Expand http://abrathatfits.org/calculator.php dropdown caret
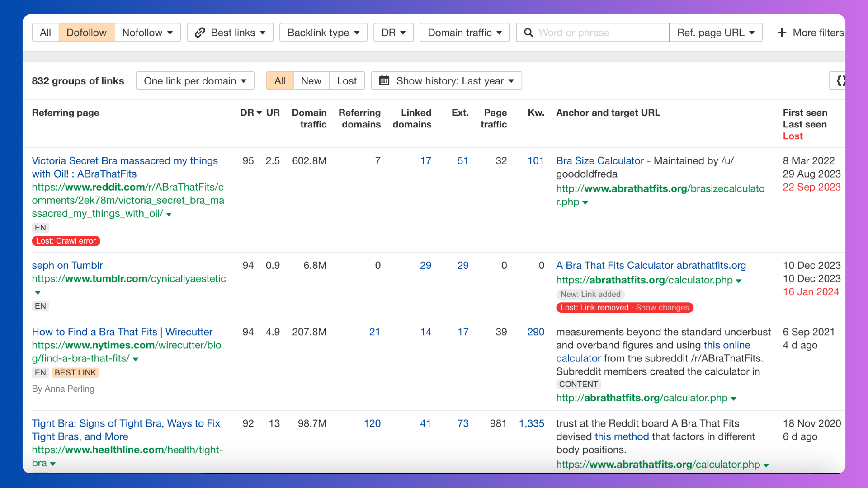 734,399
